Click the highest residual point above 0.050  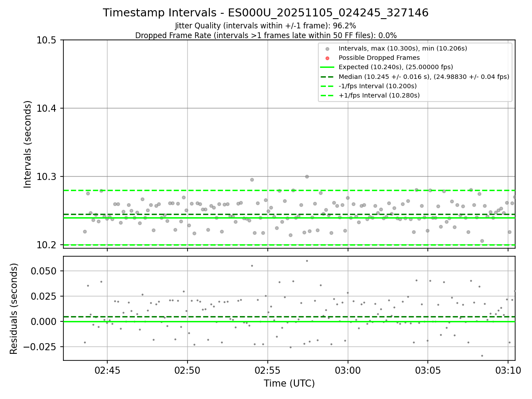307,261
